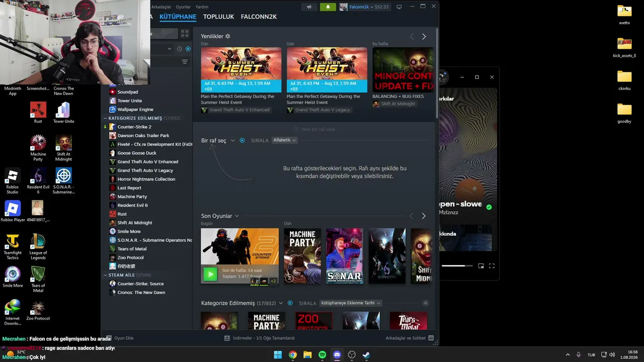The height and width of the screenshot is (362, 644).
Task: Open the BALANCING + BUG FIXES news thumbnail
Action: click(403, 70)
